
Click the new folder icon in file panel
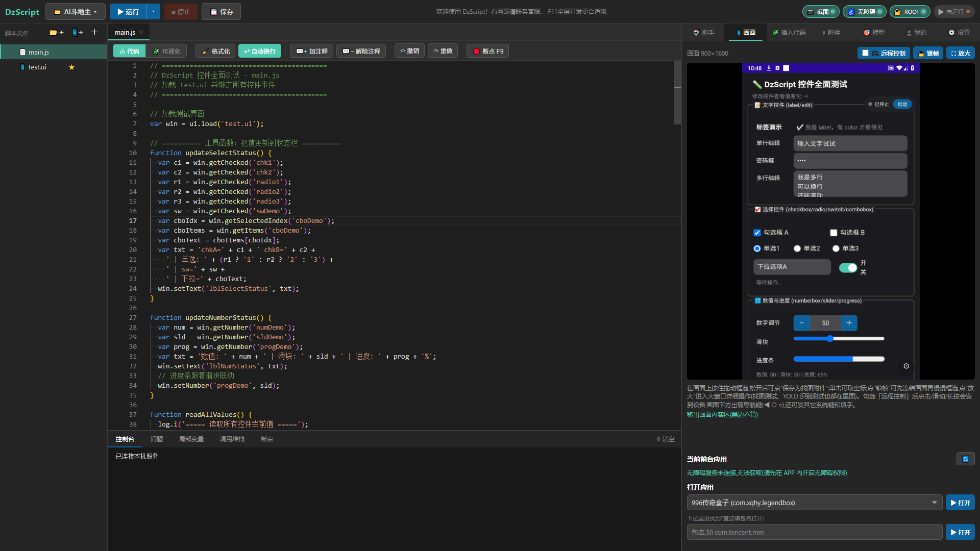(56, 33)
